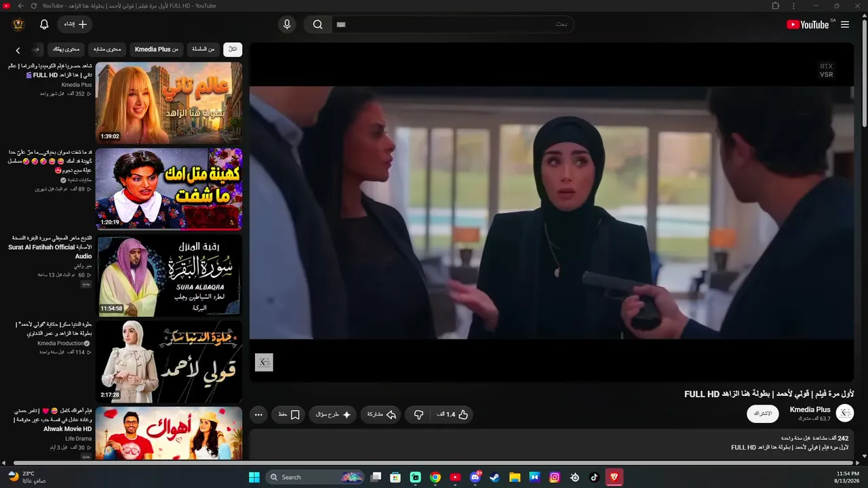The image size is (868, 488).
Task: Open Brave browser from taskbar
Action: pyautogui.click(x=614, y=477)
